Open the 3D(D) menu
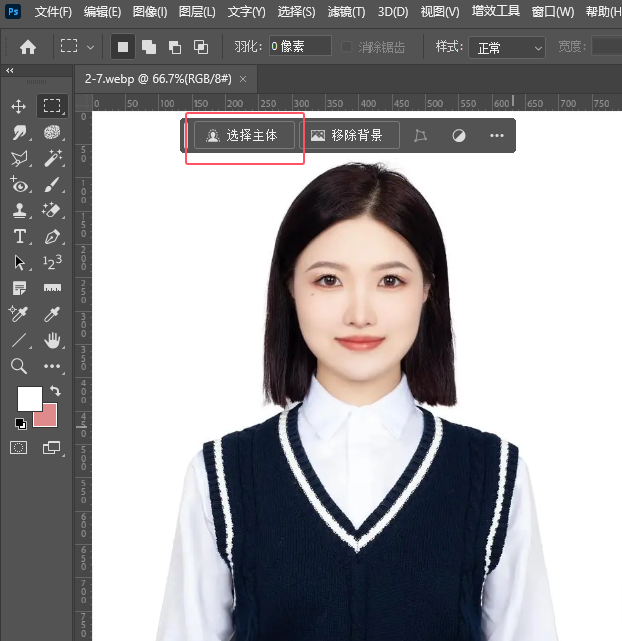622x641 pixels. (x=393, y=12)
